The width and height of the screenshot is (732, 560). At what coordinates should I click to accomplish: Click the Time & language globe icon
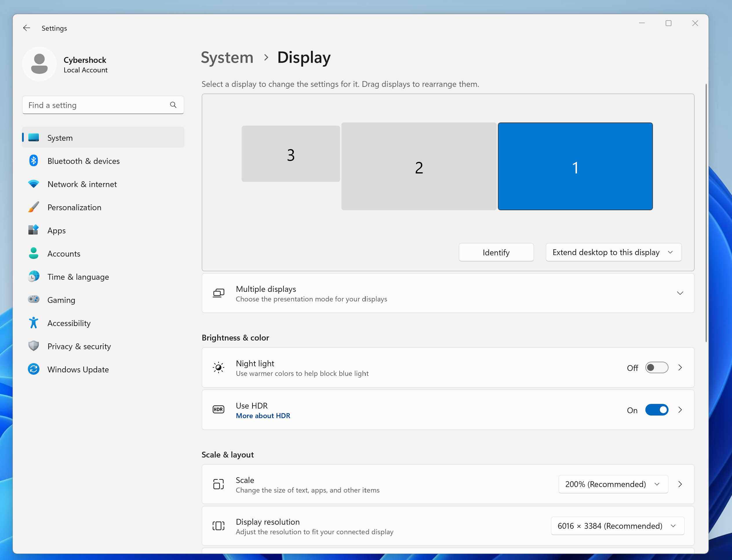[33, 276]
